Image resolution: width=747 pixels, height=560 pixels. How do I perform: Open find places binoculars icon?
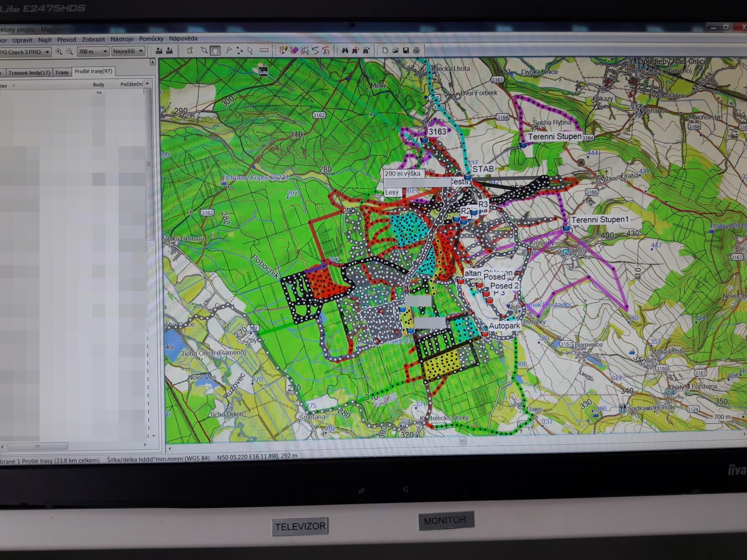coord(345,50)
